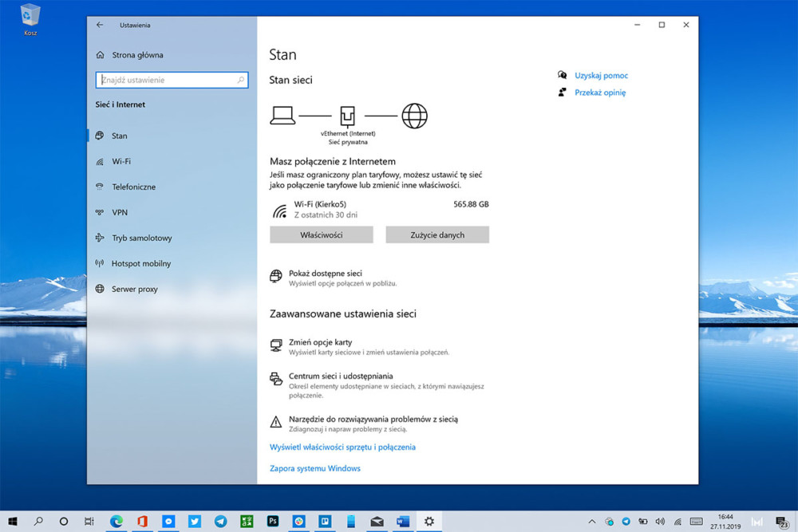Open Mail app on the taskbar
Image resolution: width=798 pixels, height=532 pixels.
point(377,522)
